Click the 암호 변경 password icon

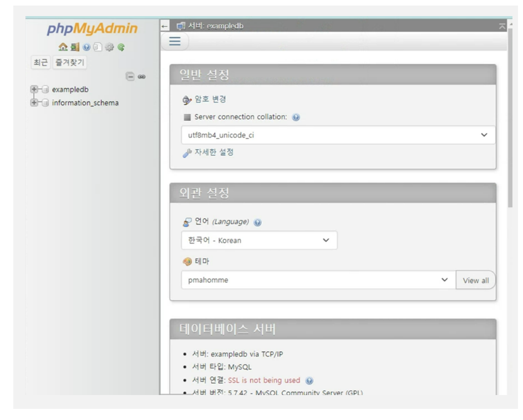click(x=187, y=100)
